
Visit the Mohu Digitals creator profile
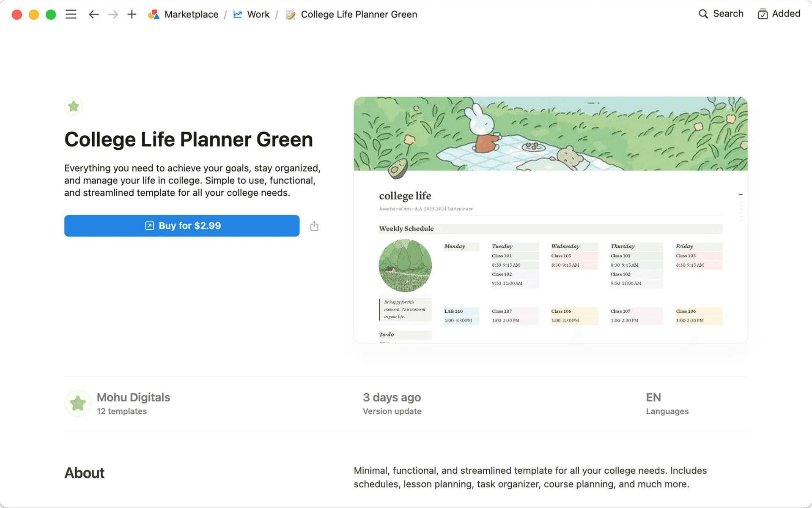pos(133,397)
